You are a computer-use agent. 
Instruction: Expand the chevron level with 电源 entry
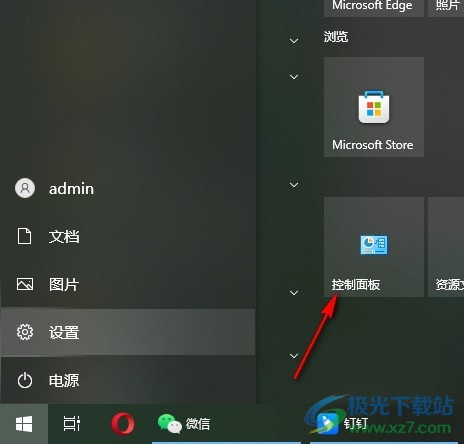294,356
